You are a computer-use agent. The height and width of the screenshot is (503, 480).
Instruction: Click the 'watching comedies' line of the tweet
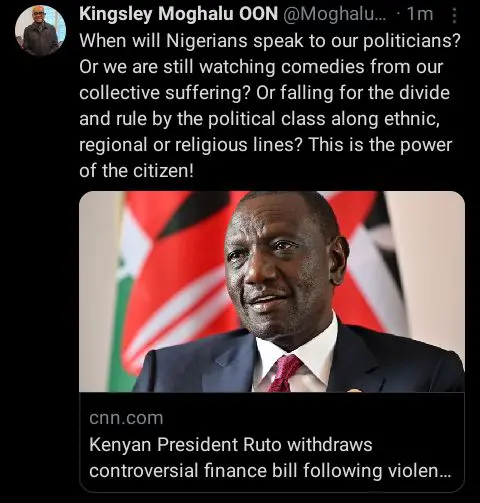coord(261,67)
